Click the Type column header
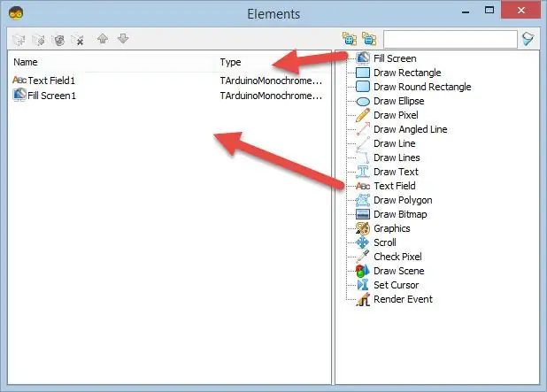The width and height of the screenshot is (547, 392). [230, 62]
